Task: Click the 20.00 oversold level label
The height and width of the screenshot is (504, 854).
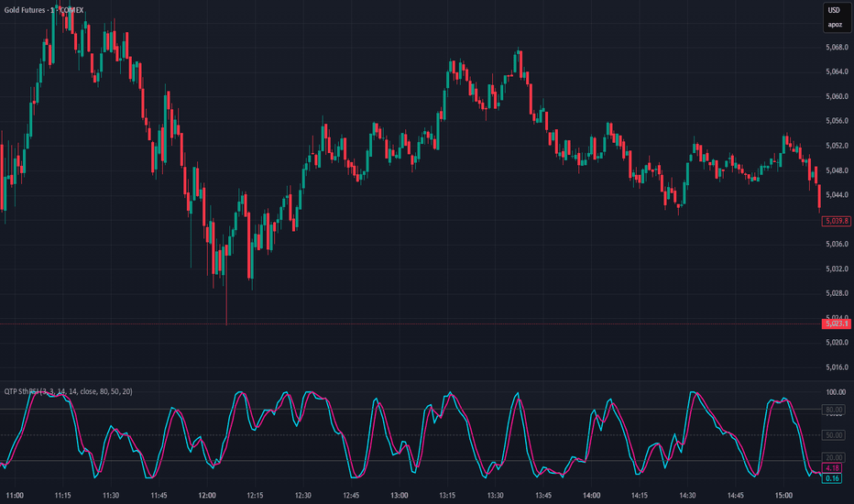Action: click(834, 457)
